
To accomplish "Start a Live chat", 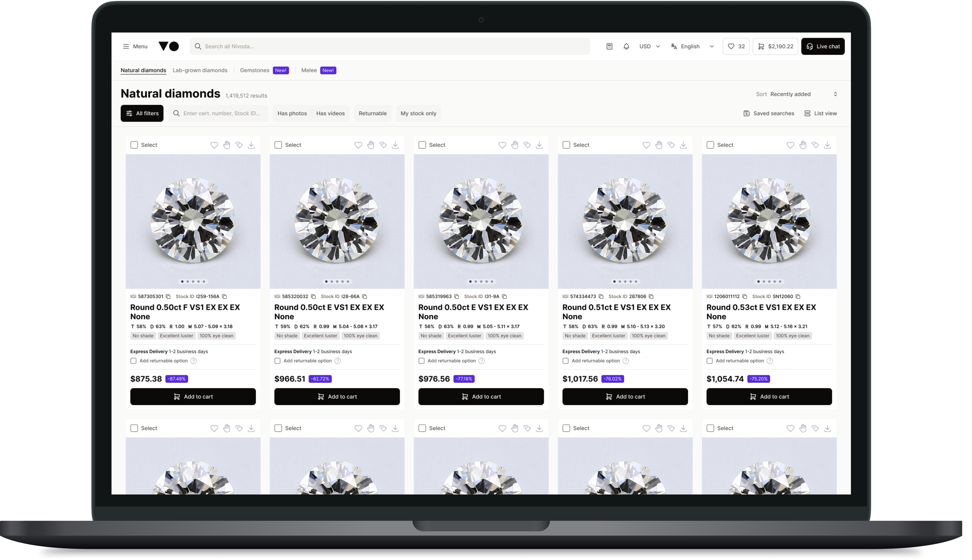I will [x=823, y=46].
